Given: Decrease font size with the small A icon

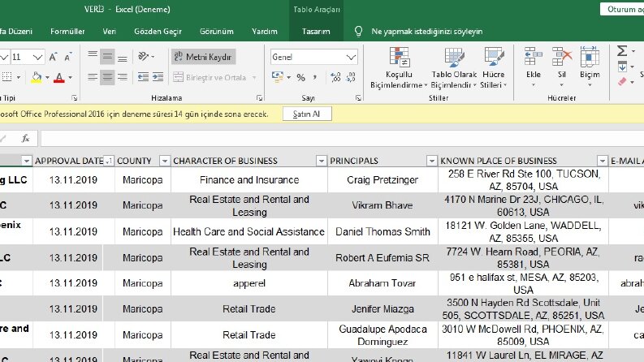Looking at the screenshot, I should pyautogui.click(x=68, y=57).
